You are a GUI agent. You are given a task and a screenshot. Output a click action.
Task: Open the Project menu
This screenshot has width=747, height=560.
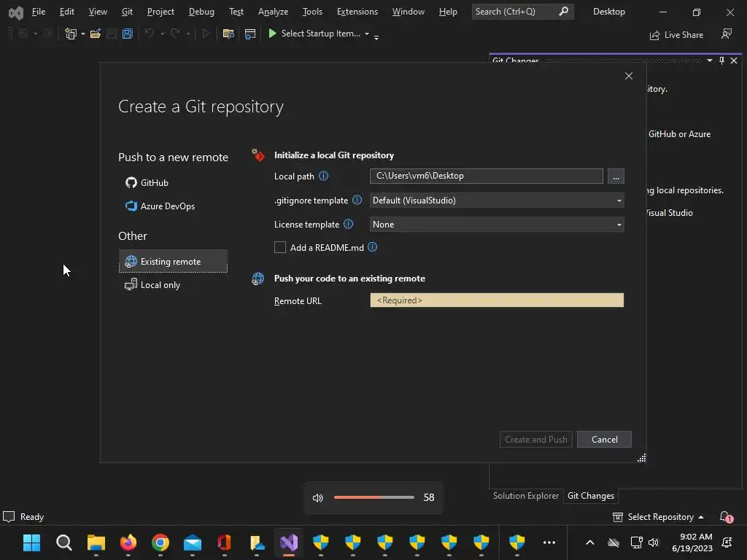(160, 12)
